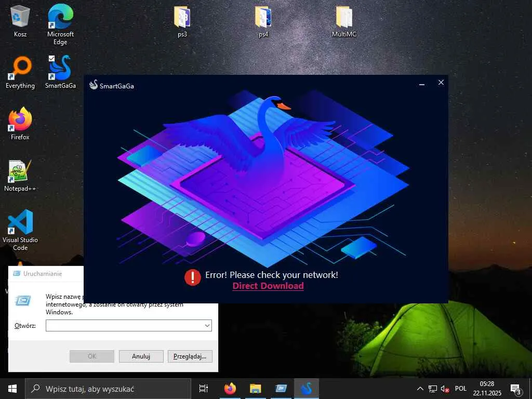The width and height of the screenshot is (532, 399).
Task: Click Anuluj in the Uruchamianie dialog
Action: click(141, 356)
